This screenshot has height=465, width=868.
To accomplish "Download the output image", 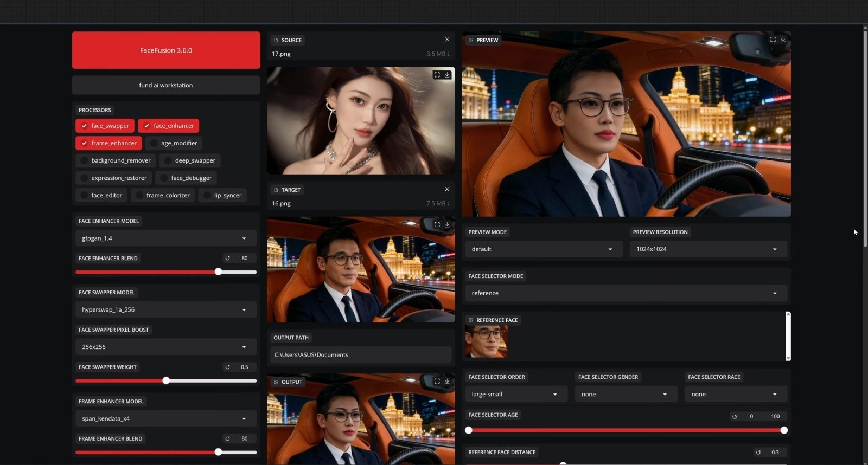I will point(447,382).
